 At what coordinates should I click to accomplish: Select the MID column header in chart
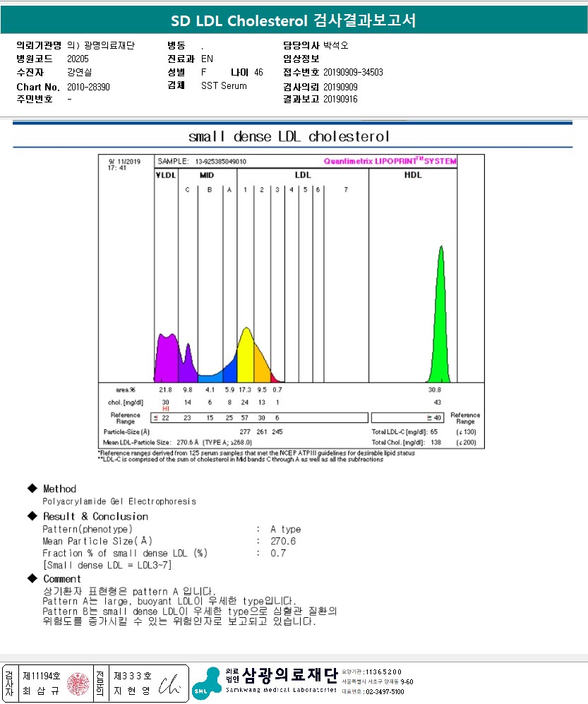tap(207, 175)
